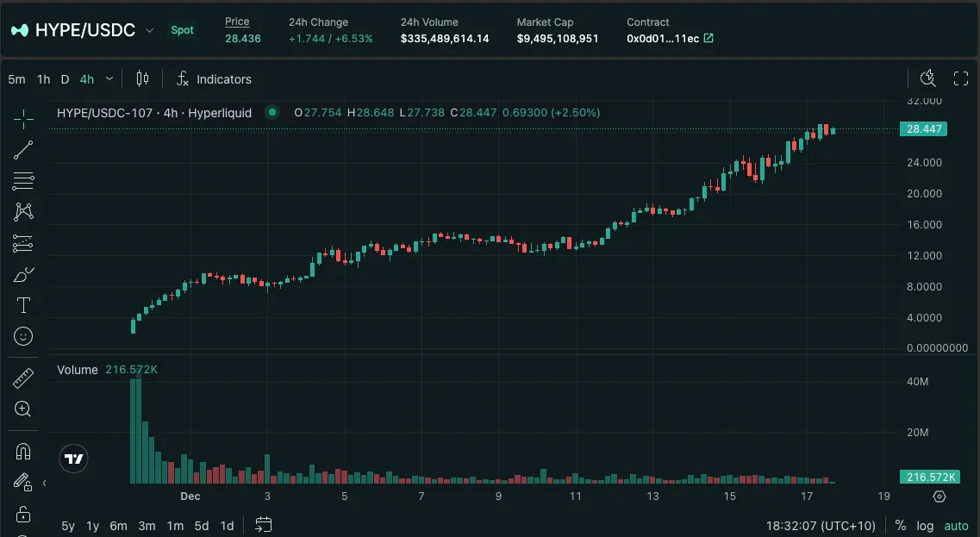Open the contract address external link

(x=708, y=38)
